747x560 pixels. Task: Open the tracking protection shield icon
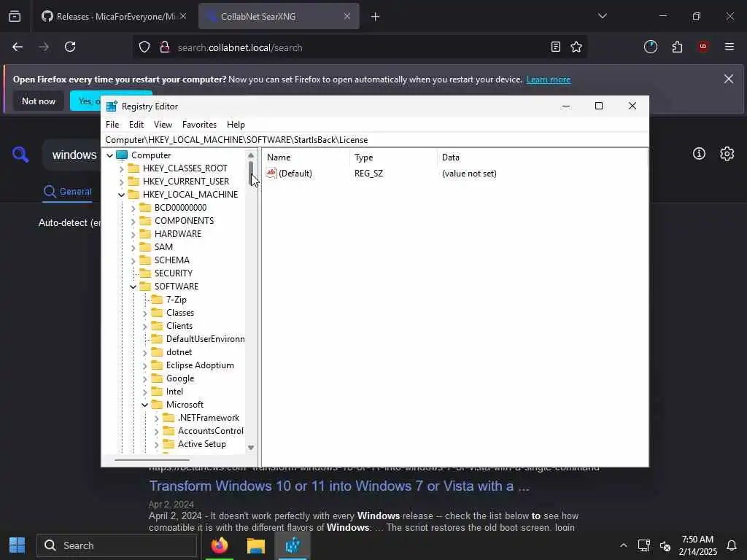pyautogui.click(x=144, y=47)
